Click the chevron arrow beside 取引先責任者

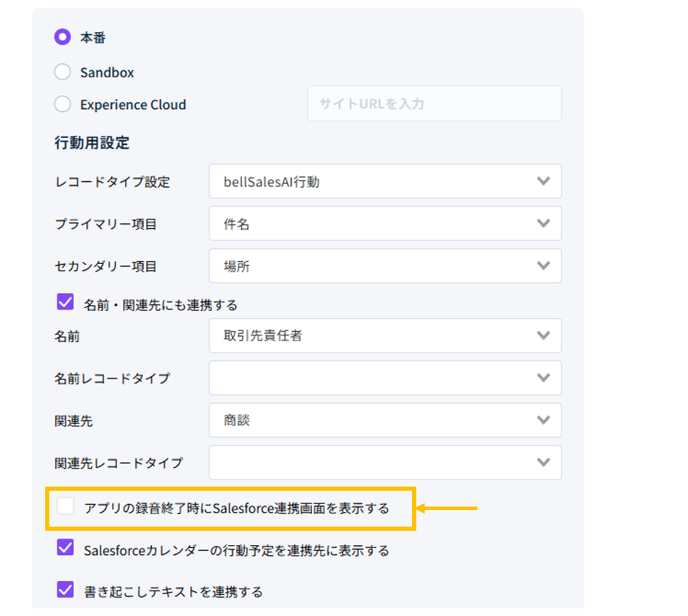[x=543, y=336]
